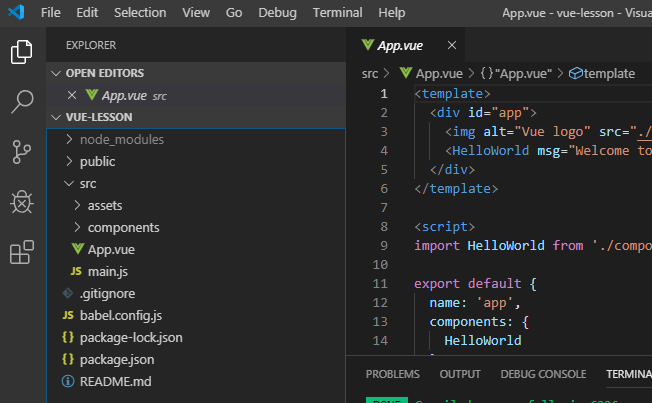
Task: Open the Debug menu
Action: pyautogui.click(x=277, y=13)
